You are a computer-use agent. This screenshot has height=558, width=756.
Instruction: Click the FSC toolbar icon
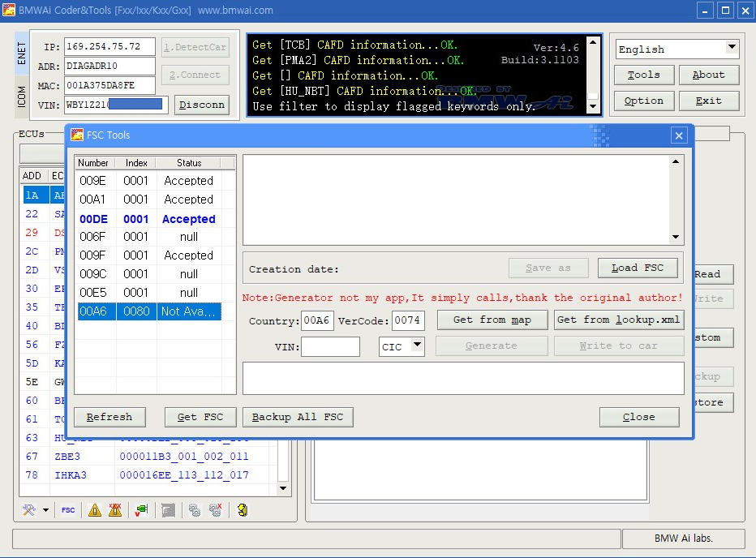click(x=68, y=510)
